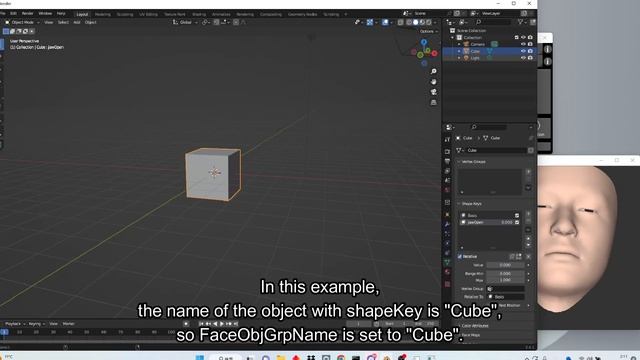Open Material properties tab icon
The width and height of the screenshot is (640, 360).
[x=447, y=272]
